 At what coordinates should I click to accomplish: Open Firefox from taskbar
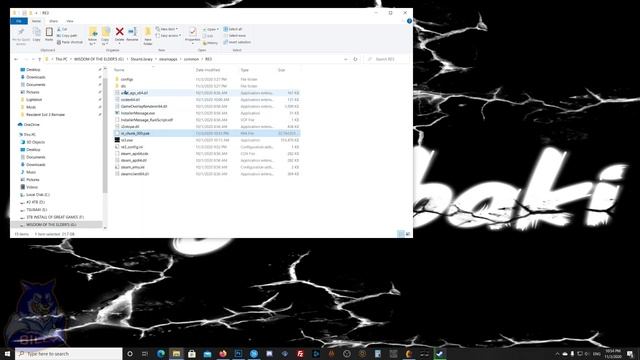[x=223, y=353]
